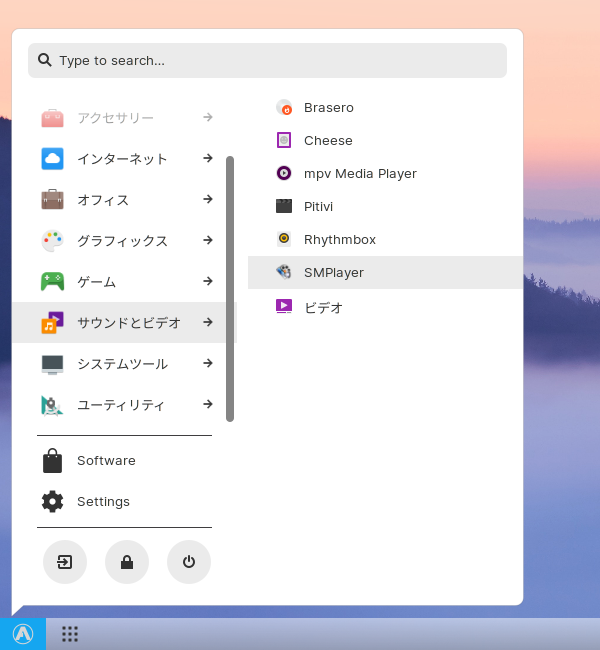Click the mpv Media Player icon
This screenshot has width=600, height=650.
(284, 173)
